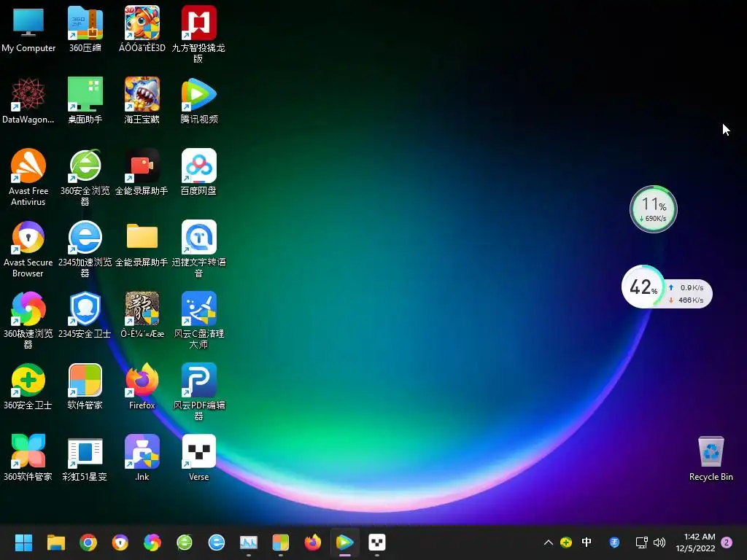Open the network status tray icon
The image size is (747, 560).
[x=642, y=542]
